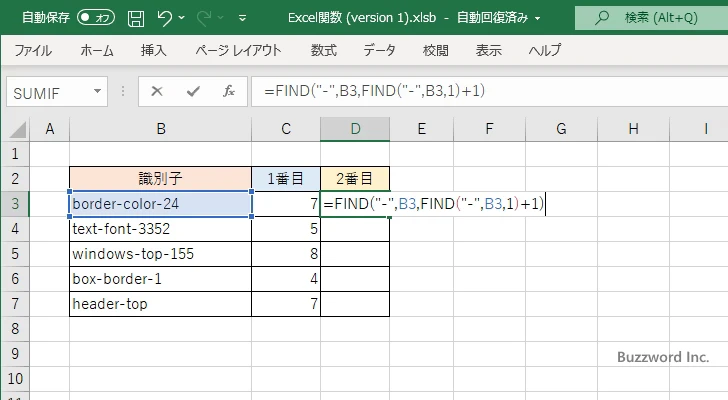Click the Save floppy disk icon

(x=136, y=18)
